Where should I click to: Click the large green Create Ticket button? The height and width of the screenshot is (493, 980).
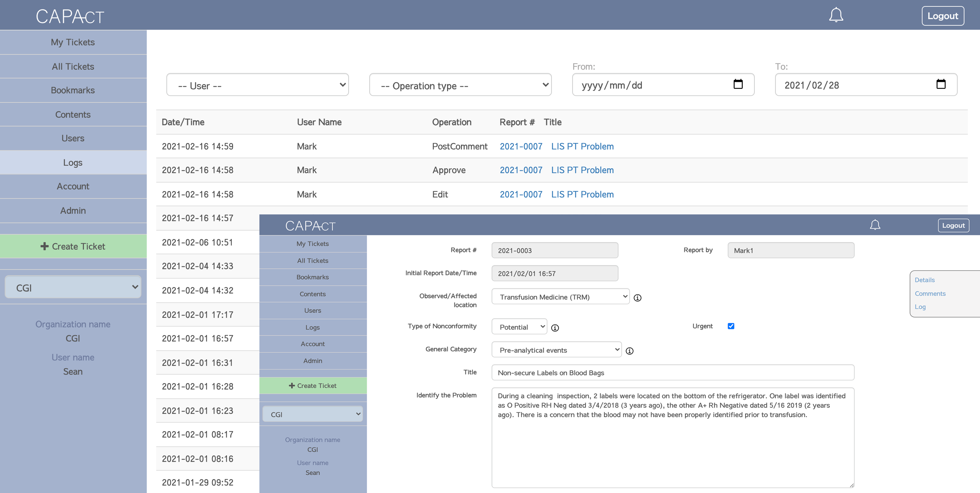tap(73, 246)
